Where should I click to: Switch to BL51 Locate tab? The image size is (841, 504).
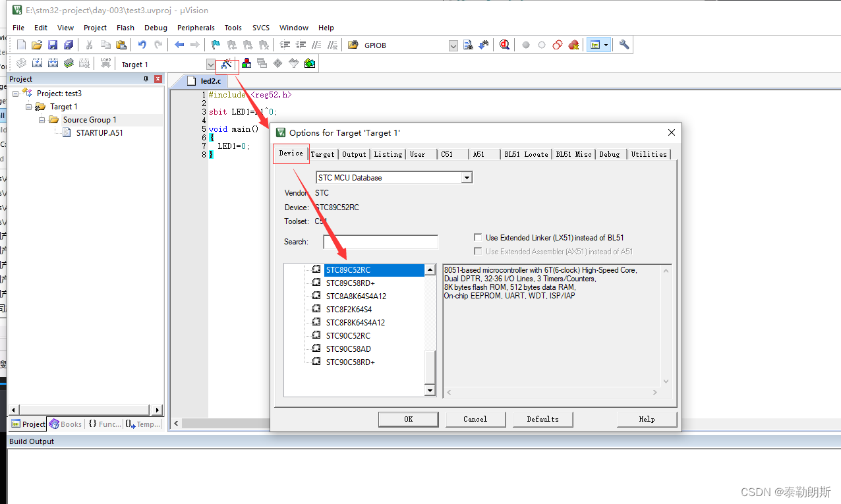pyautogui.click(x=526, y=154)
